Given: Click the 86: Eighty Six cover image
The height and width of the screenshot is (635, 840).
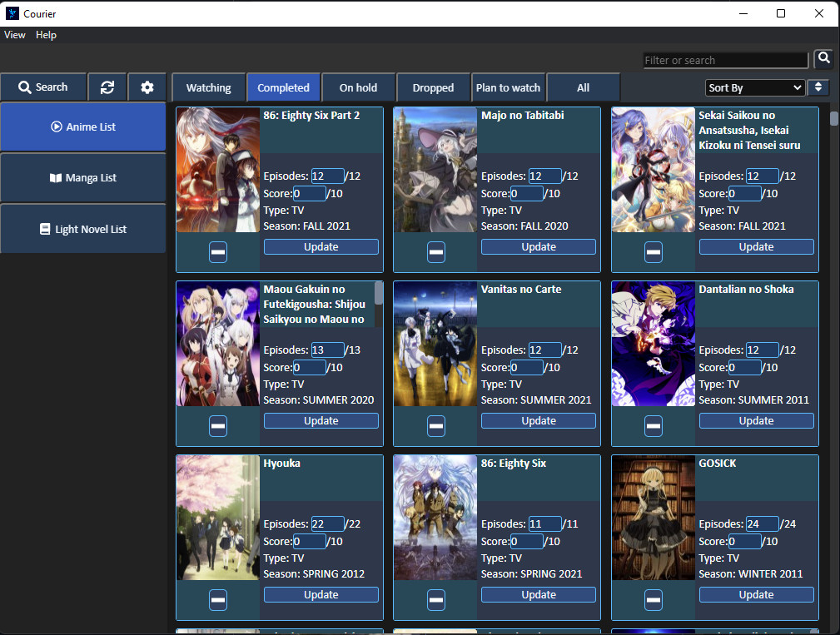Looking at the screenshot, I should coord(435,518).
